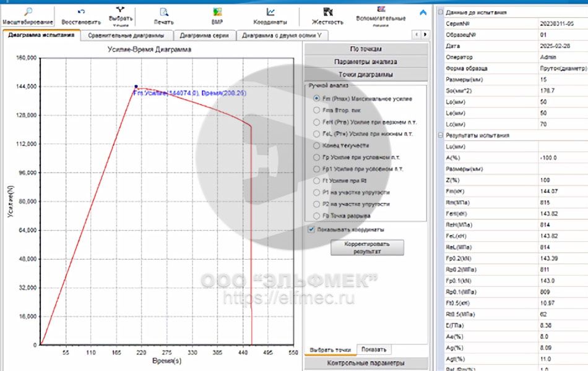The height and width of the screenshot is (371, 588).
Task: Collapse the Результаты испытания group
Action: pos(441,135)
